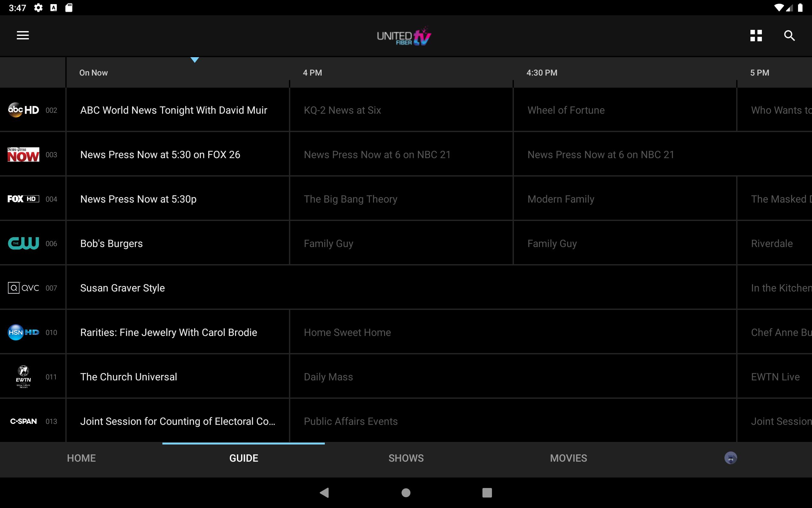This screenshot has width=812, height=508.
Task: Open Bob's Burgers on The CW
Action: point(178,243)
